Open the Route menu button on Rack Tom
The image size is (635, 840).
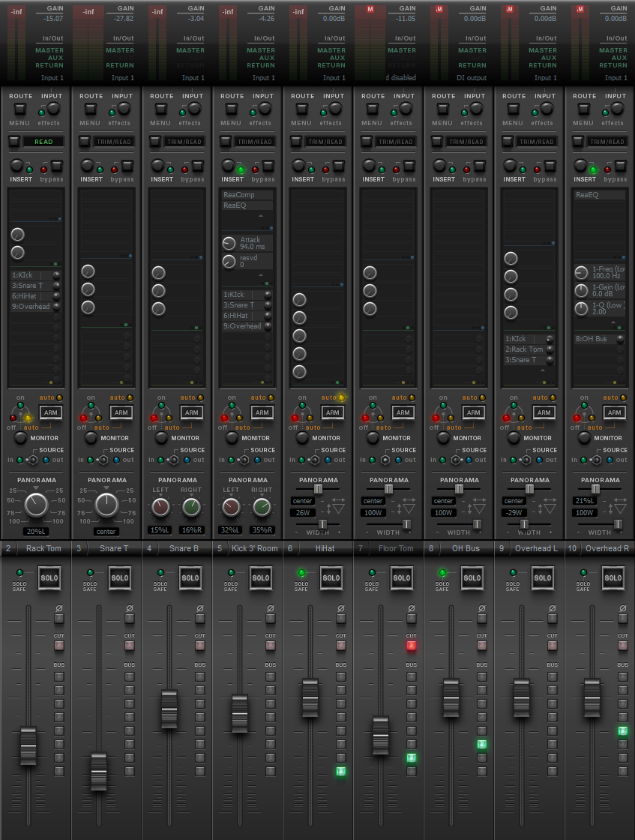pyautogui.click(x=19, y=109)
